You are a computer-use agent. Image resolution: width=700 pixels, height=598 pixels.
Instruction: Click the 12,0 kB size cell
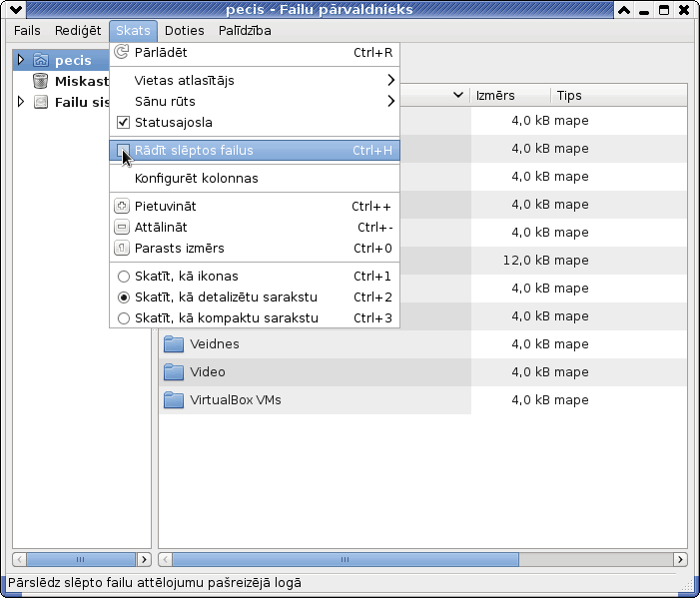[526, 261]
